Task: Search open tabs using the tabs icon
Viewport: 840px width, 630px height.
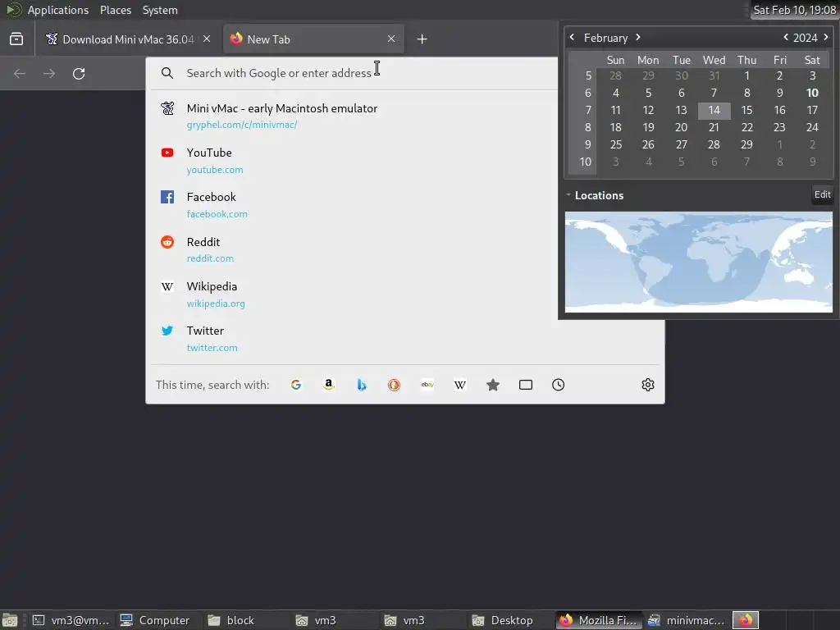Action: pyautogui.click(x=526, y=385)
